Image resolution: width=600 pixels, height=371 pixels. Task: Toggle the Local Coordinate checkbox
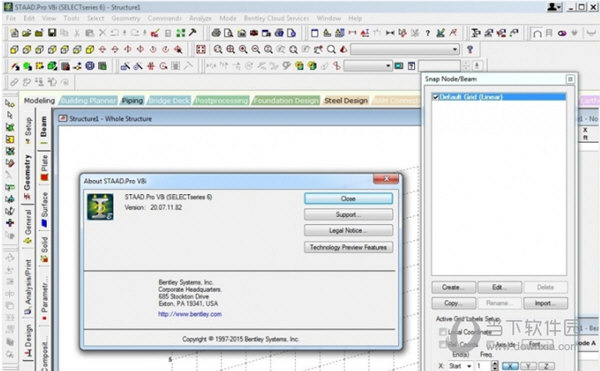443,332
